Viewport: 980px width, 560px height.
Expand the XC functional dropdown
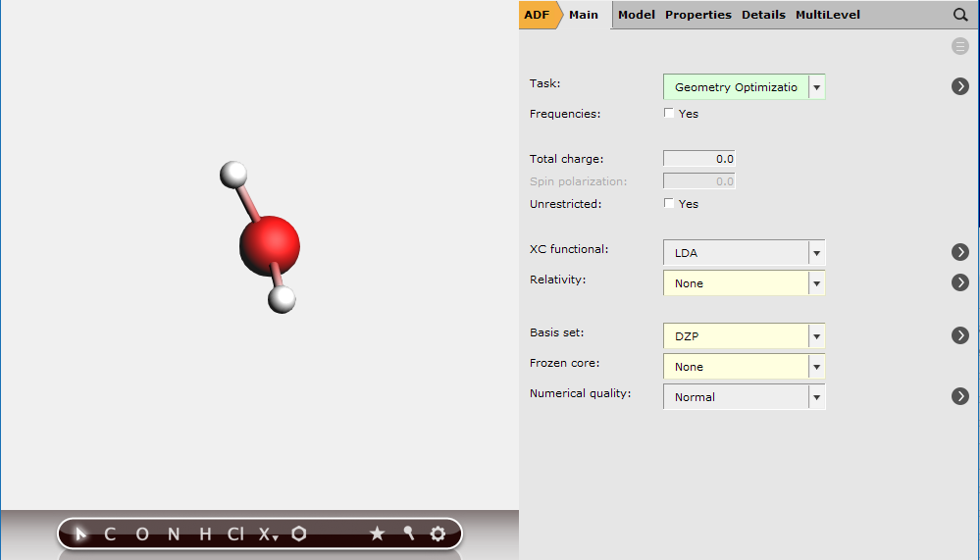(816, 253)
